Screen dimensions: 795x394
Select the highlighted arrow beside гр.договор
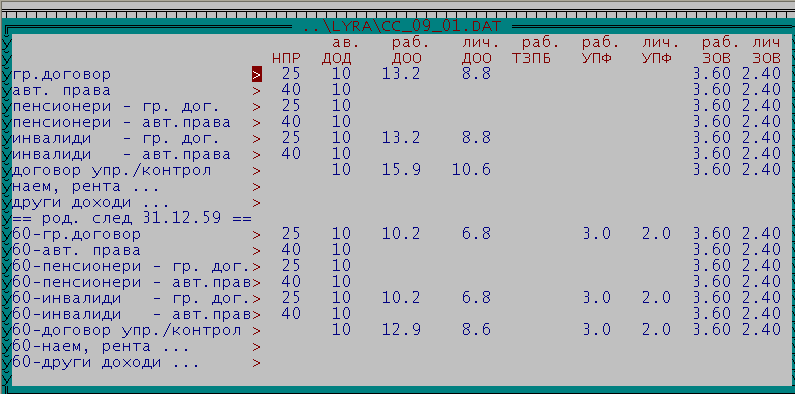point(257,75)
